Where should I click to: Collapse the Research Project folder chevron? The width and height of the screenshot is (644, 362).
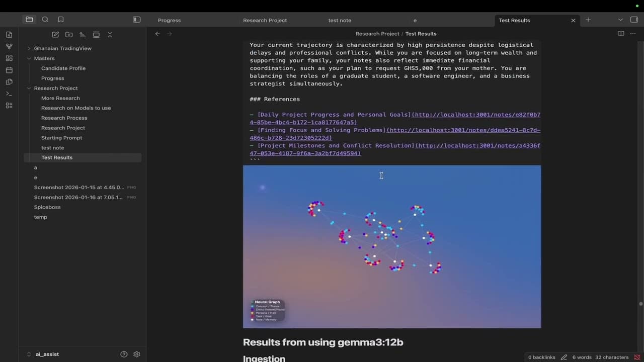[x=29, y=88]
